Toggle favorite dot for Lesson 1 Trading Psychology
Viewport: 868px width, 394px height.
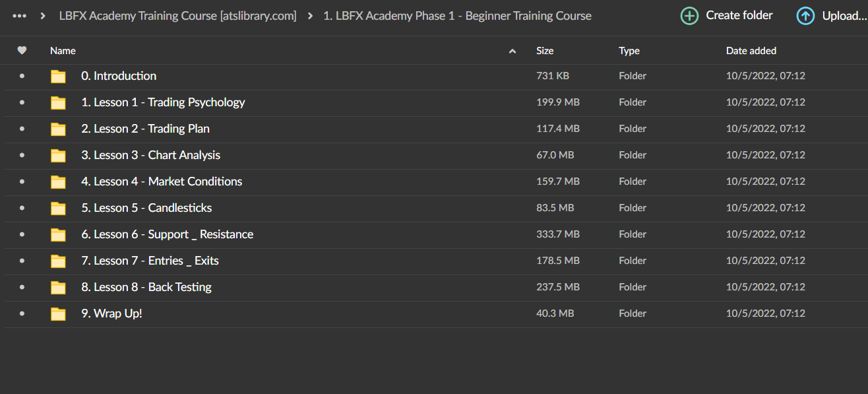[22, 102]
